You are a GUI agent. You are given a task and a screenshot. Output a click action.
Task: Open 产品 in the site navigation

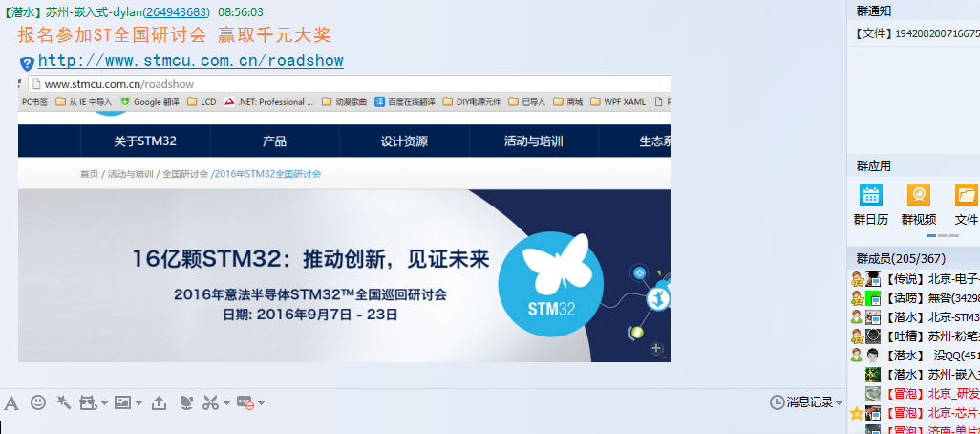click(274, 141)
